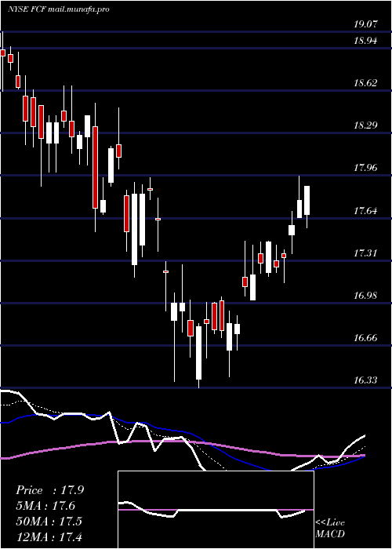
Task: Click the 16.98 price axis label
Action: [365, 296]
